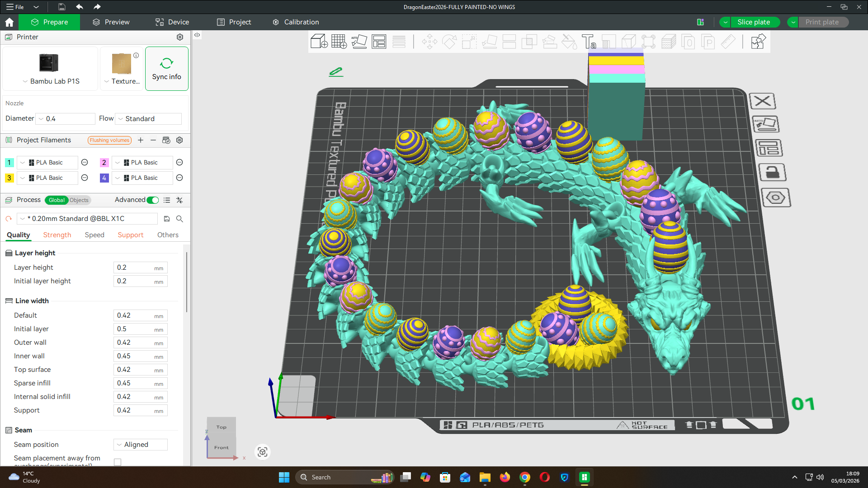This screenshot has width=868, height=488.
Task: Click the remove plate X icon
Action: [762, 101]
